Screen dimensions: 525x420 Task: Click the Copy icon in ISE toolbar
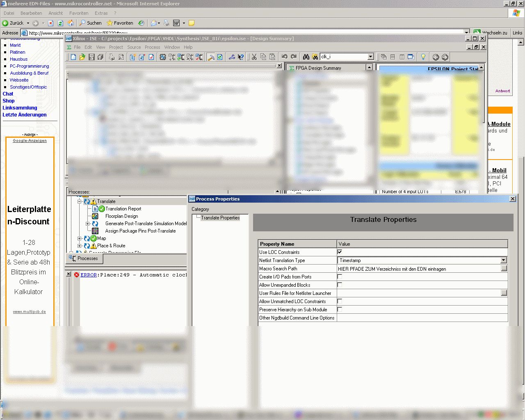(x=263, y=57)
